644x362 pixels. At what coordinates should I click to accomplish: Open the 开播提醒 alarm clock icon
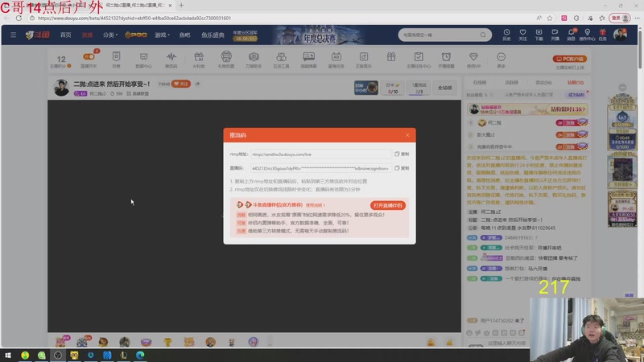(x=446, y=59)
